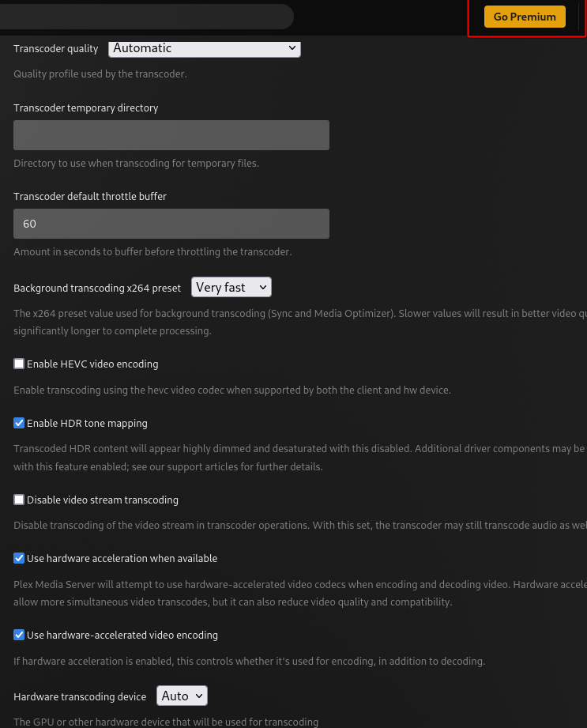Image resolution: width=587 pixels, height=728 pixels.
Task: Enable HEVC video encoding
Action: click(19, 363)
